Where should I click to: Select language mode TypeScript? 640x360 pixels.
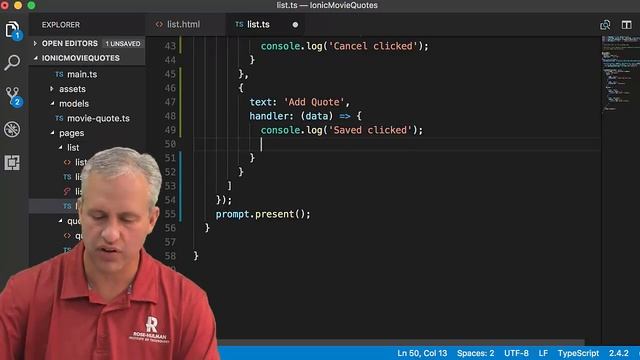(578, 353)
